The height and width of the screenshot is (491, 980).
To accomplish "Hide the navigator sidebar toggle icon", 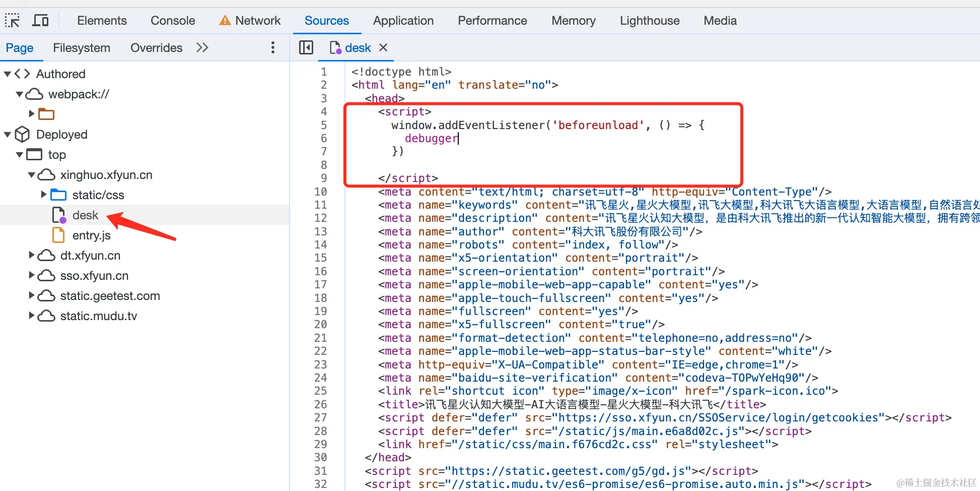I will [306, 47].
